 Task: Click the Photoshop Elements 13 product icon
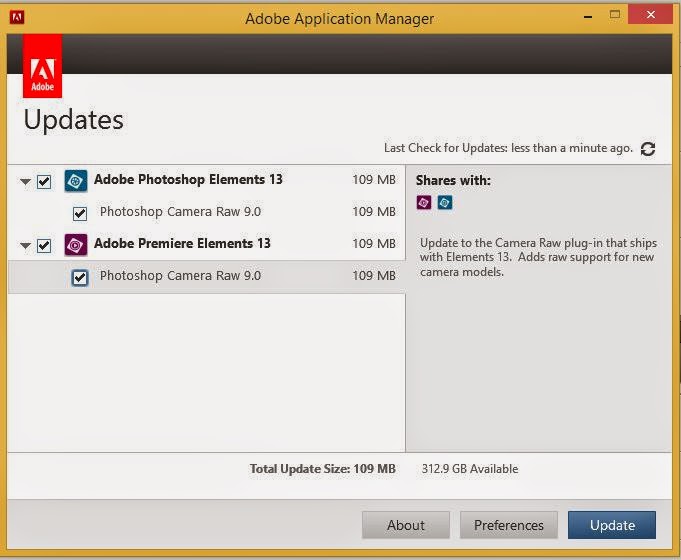pyautogui.click(x=76, y=181)
